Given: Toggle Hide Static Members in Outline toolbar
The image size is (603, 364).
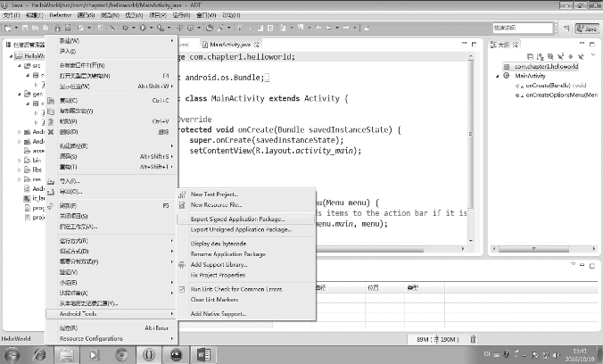Looking at the screenshot, I should [x=560, y=56].
